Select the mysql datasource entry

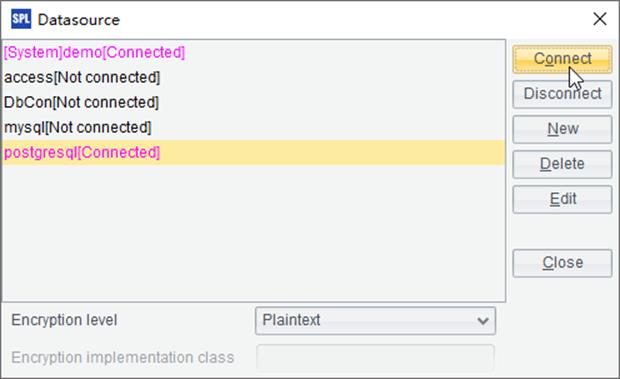[x=253, y=127]
